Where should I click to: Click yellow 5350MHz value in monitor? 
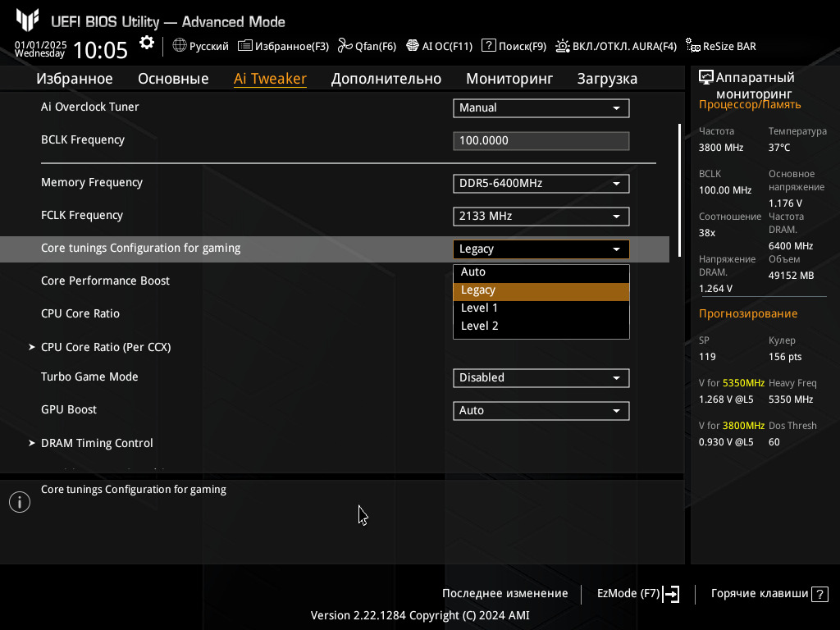pyautogui.click(x=743, y=383)
